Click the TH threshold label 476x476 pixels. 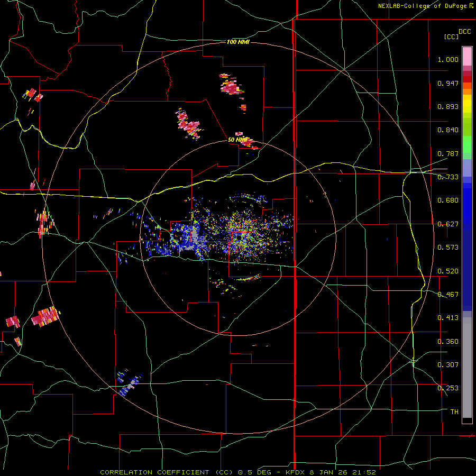point(454,412)
